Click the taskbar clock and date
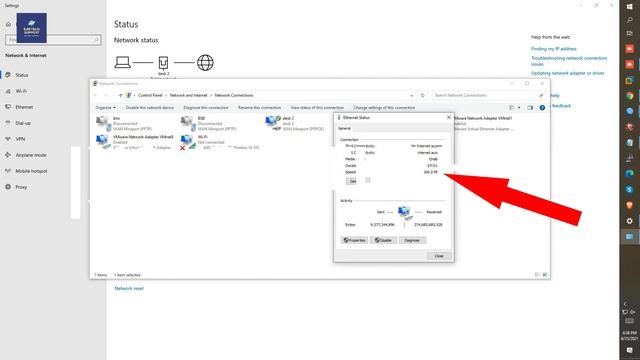 point(629,336)
